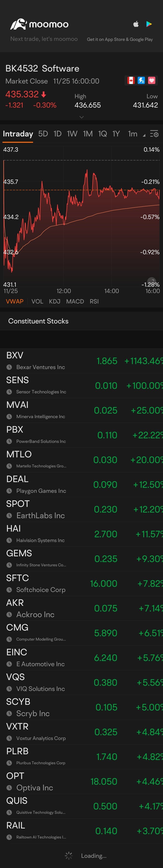
Task: Switch to the 5D chart tab
Action: coord(43,134)
